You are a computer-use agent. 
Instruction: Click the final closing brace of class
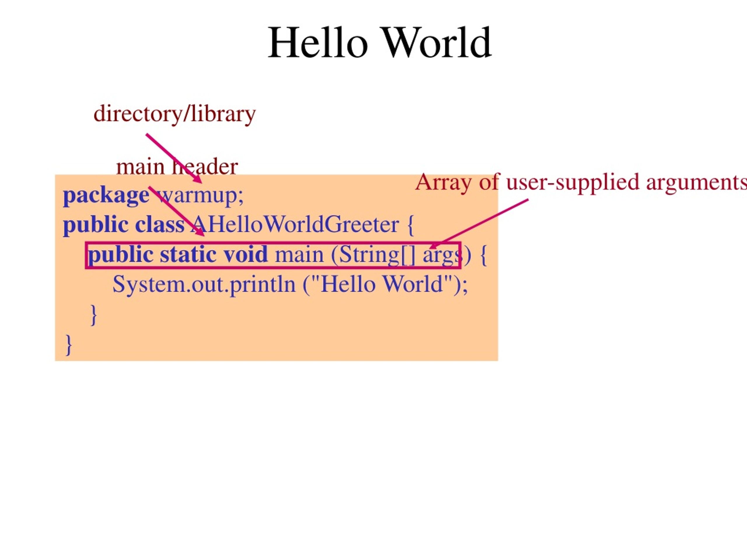tap(69, 345)
